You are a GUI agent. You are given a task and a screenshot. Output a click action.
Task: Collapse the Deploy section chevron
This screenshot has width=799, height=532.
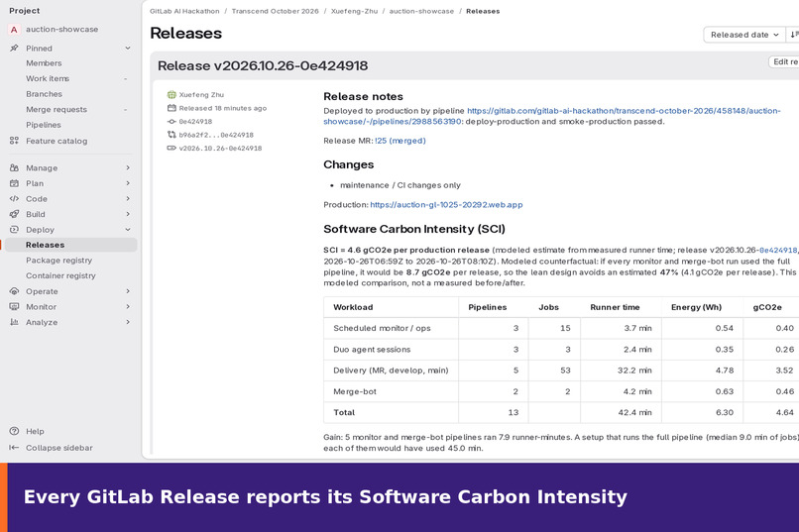click(128, 230)
